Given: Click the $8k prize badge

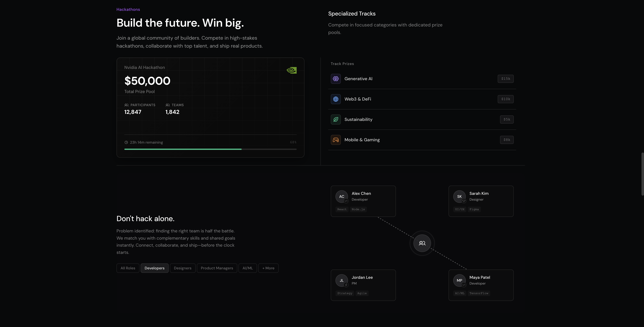Looking at the screenshot, I should [x=507, y=140].
